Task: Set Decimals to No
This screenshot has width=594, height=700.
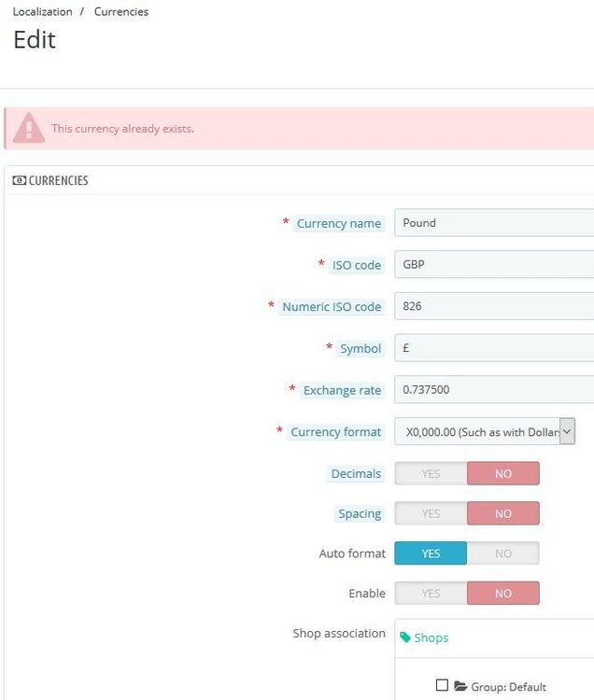Action: click(503, 473)
